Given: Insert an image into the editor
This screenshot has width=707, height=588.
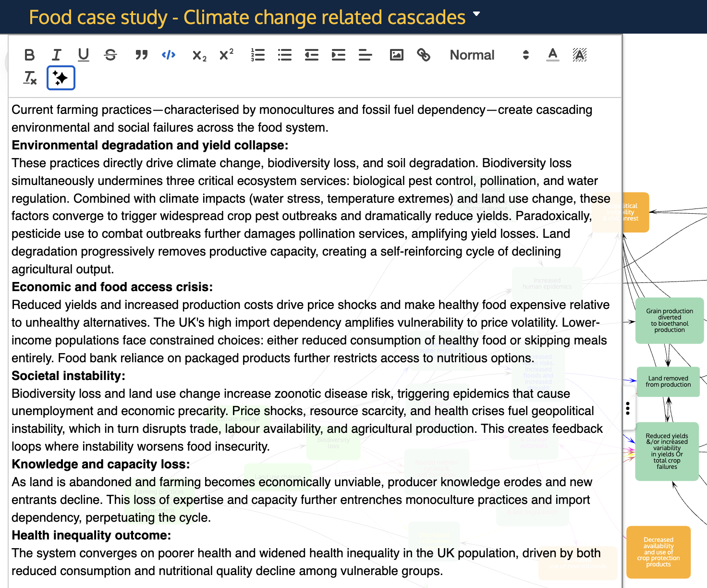Looking at the screenshot, I should tap(396, 55).
